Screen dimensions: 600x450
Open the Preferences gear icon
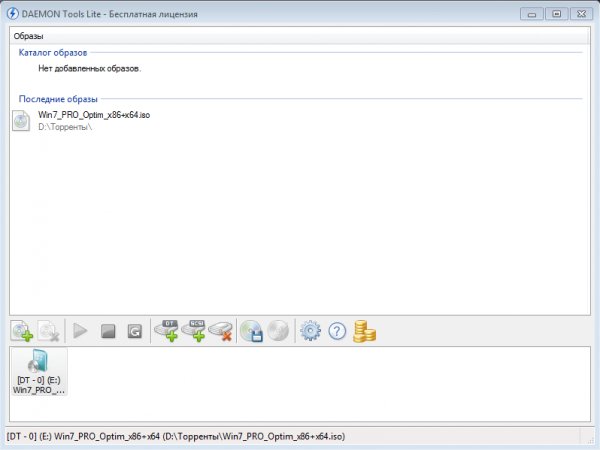click(x=310, y=331)
